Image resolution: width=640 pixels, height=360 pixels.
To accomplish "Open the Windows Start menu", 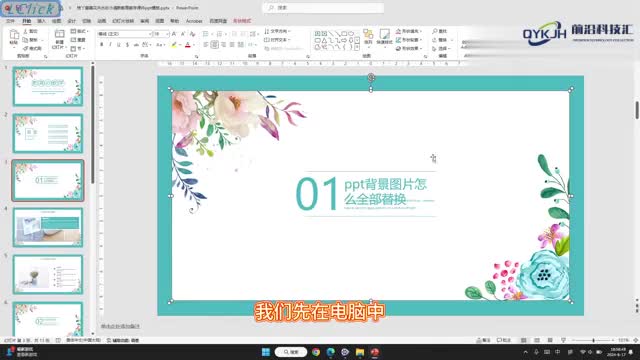I will 266,352.
